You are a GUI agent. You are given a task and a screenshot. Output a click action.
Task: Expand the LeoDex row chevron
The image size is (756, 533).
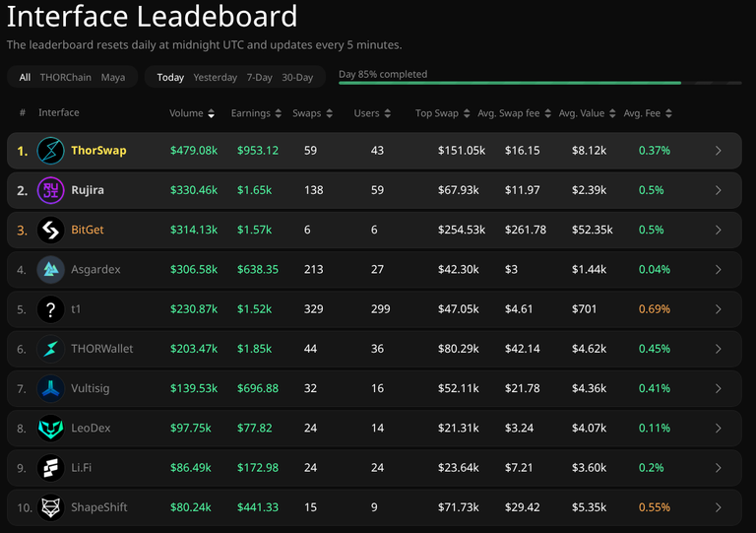(x=719, y=428)
